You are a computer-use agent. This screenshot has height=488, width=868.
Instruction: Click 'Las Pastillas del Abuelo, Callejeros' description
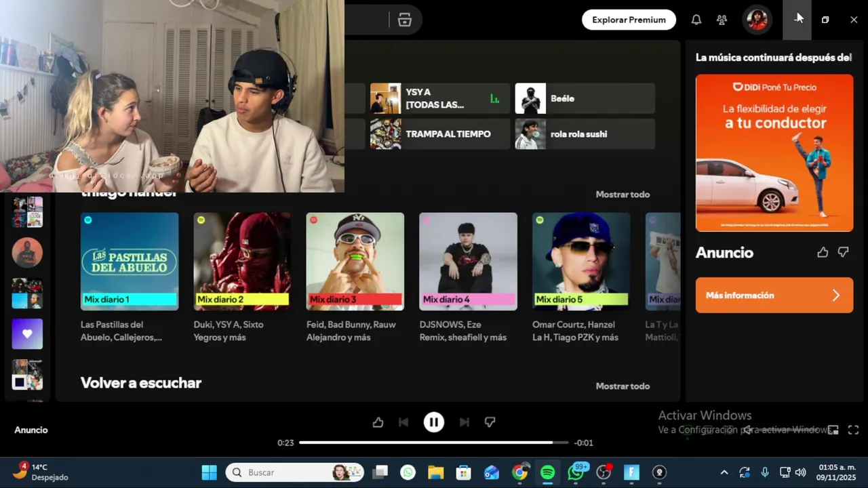(x=121, y=331)
